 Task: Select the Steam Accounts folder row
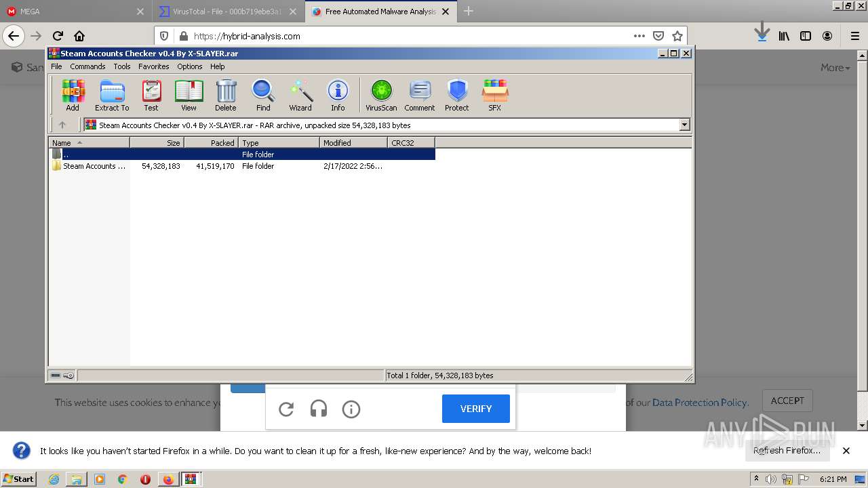(242, 165)
